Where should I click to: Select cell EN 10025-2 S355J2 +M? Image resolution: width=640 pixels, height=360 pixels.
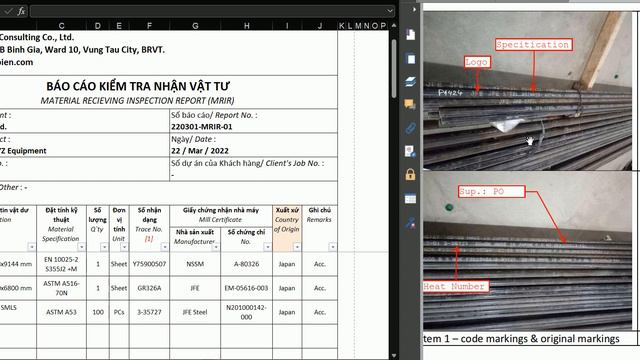(62, 264)
